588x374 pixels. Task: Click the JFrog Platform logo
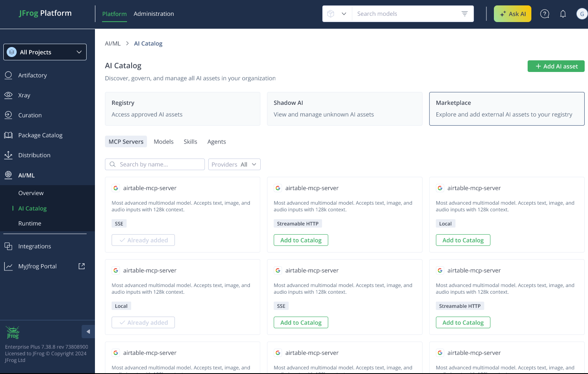tap(45, 13)
